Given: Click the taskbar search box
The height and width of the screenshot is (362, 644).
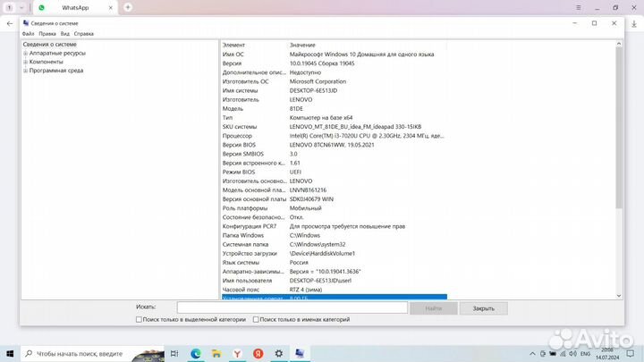Looking at the screenshot, I should [92, 353].
